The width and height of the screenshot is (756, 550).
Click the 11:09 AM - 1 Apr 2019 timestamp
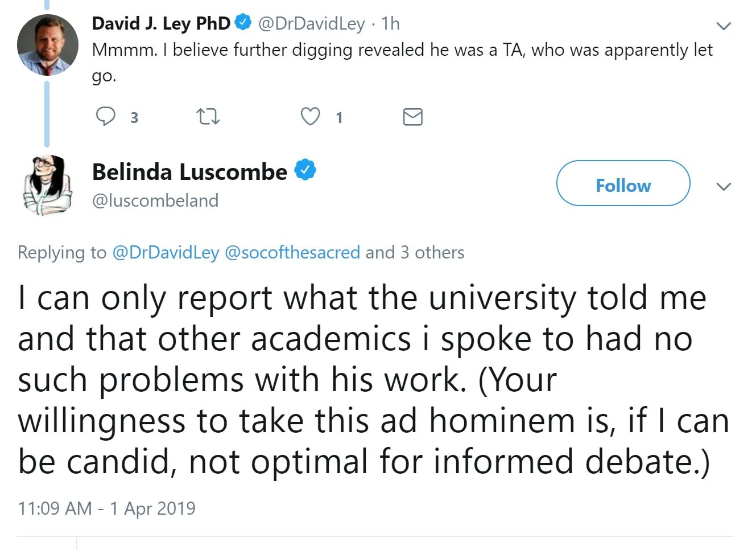point(106,508)
